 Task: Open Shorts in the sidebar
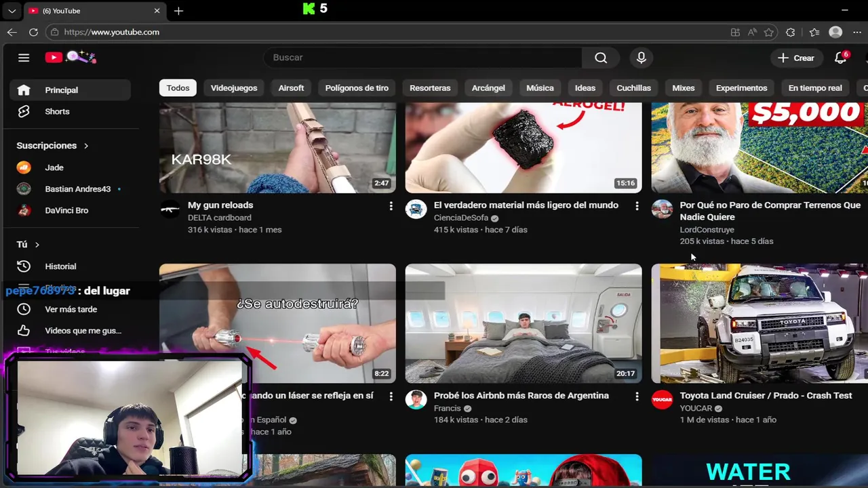(x=70, y=111)
